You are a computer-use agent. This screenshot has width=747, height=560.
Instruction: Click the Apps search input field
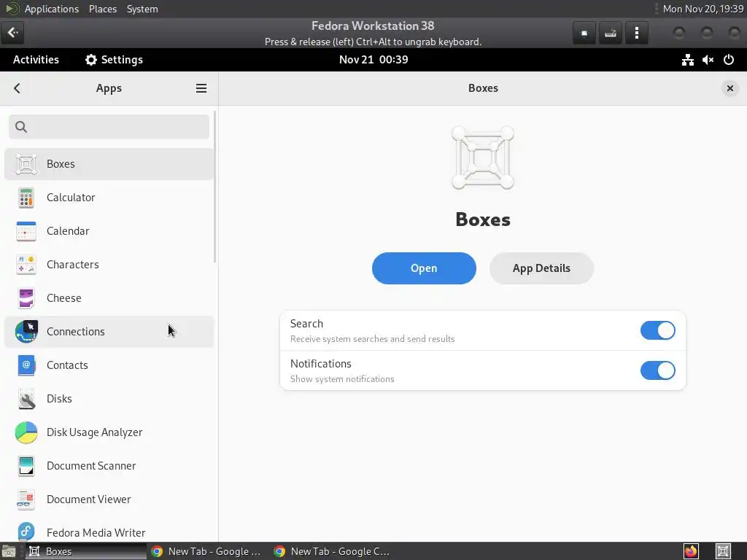109,127
